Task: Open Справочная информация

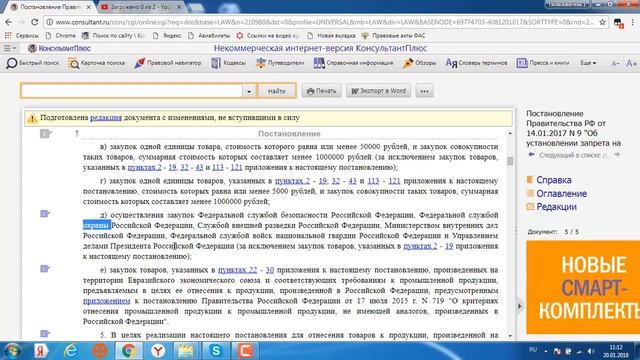Action: coord(353,63)
